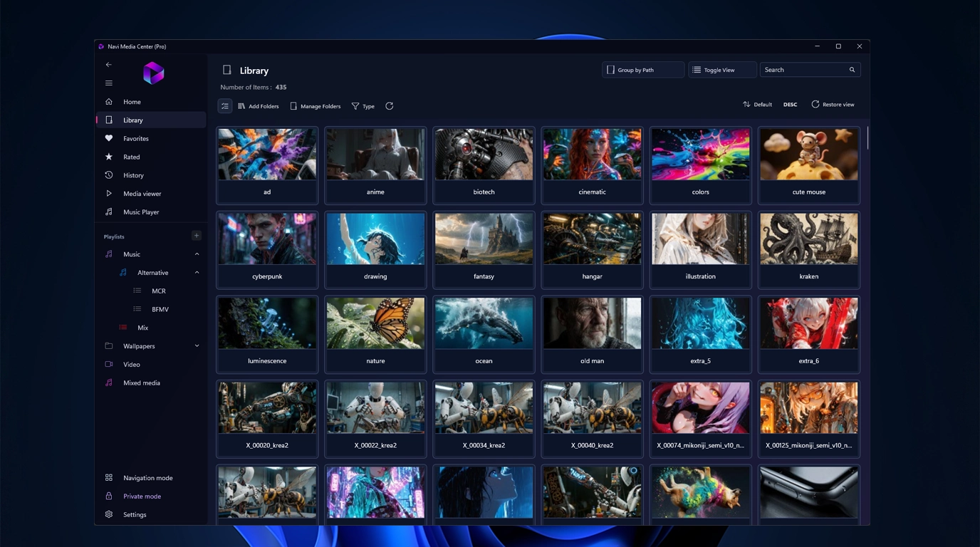The width and height of the screenshot is (980, 547).
Task: Open the luminescence folder
Action: point(267,335)
